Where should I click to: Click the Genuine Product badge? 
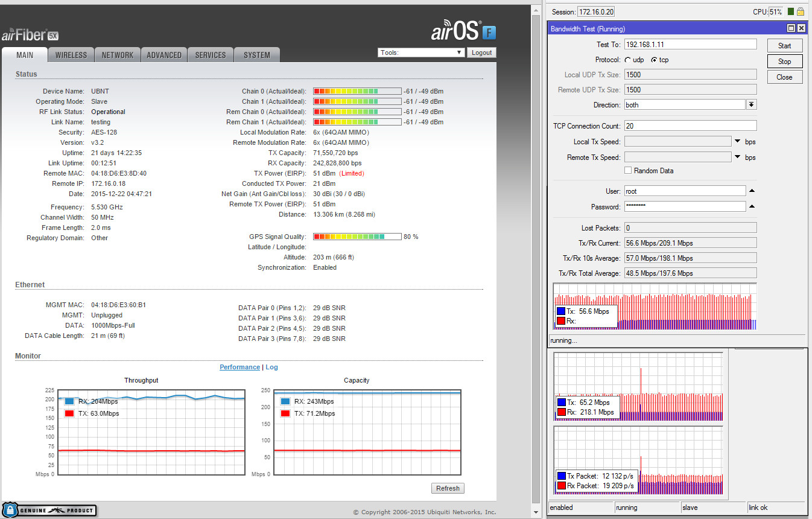click(x=49, y=510)
